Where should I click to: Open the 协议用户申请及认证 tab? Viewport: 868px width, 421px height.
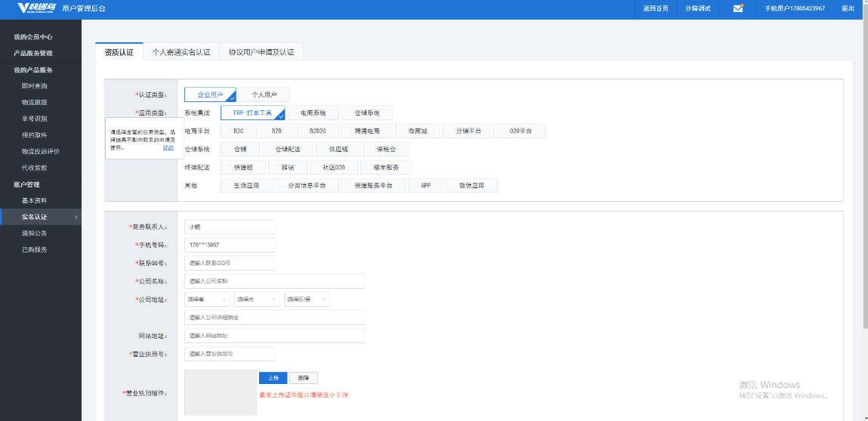click(x=261, y=52)
